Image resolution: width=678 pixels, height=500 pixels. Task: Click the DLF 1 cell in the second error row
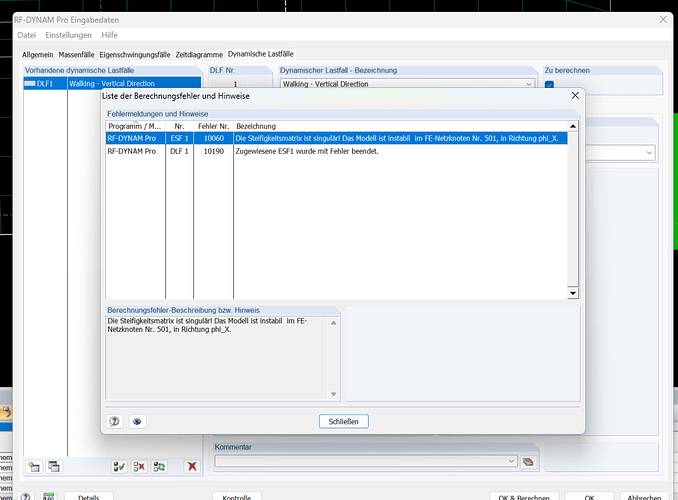pyautogui.click(x=179, y=151)
